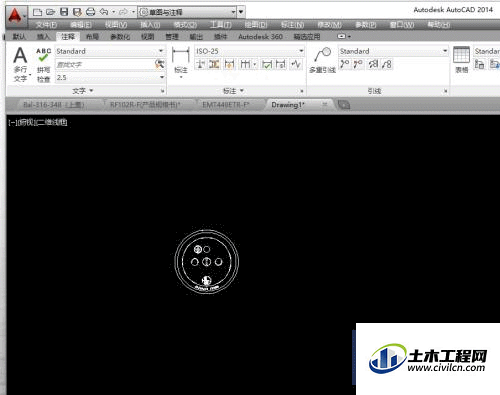Click the adjust dimension space icon
This screenshot has width=500, height=395.
pyautogui.click(x=214, y=64)
